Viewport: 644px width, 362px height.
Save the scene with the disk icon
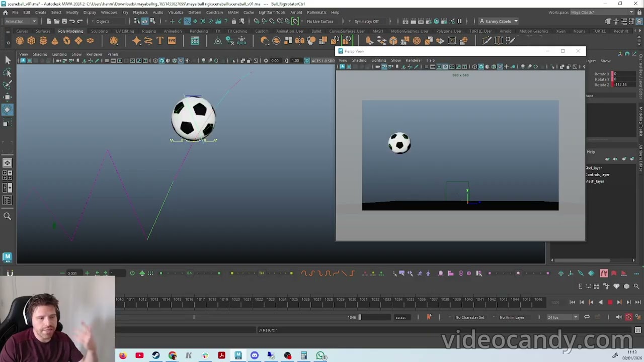click(64, 21)
